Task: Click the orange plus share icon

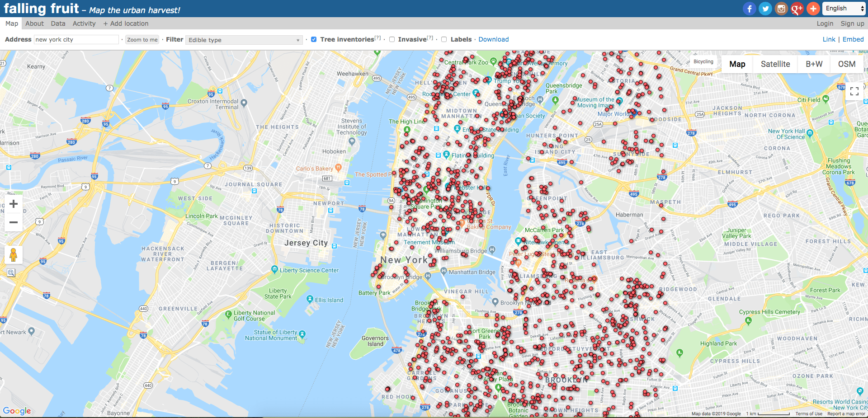Action: 813,9
